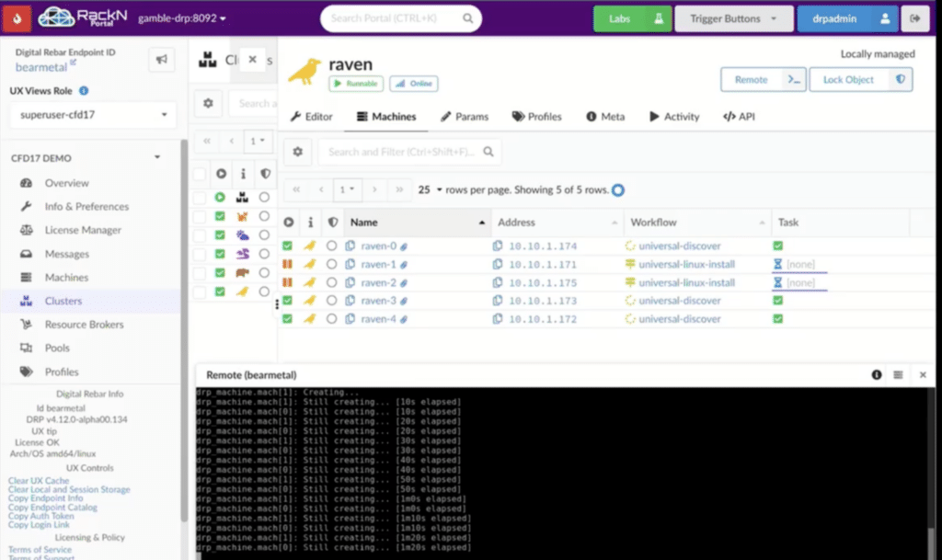Switch to the Params tab
The width and height of the screenshot is (942, 560).
pos(465,117)
